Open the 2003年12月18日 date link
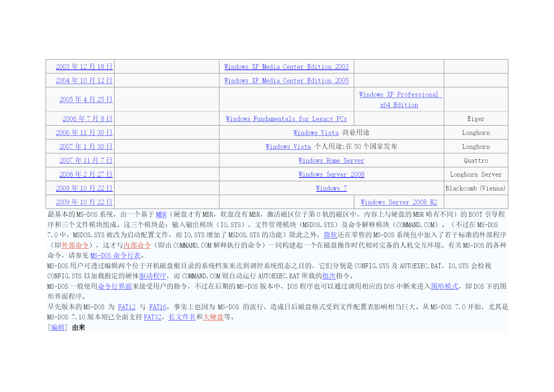Screen dimensions: 554x392 coord(84,67)
